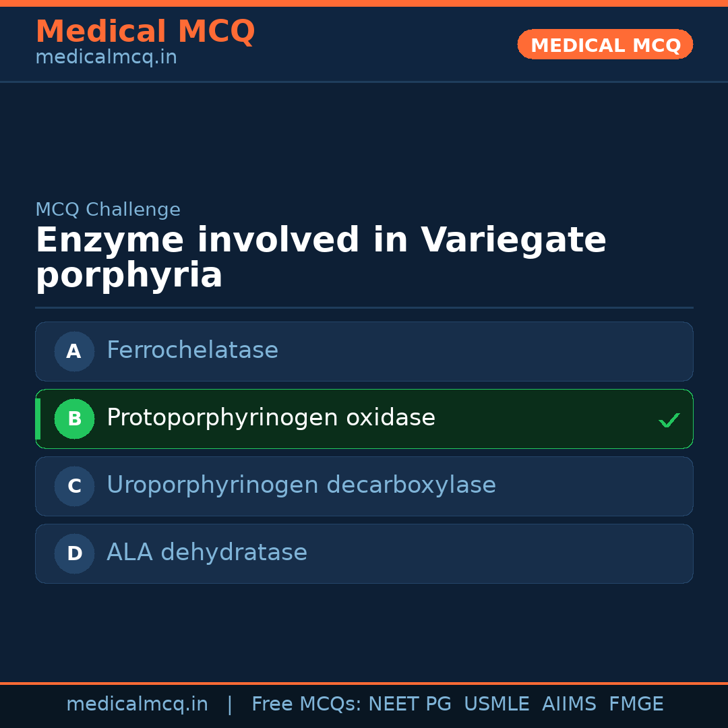This screenshot has width=728, height=728.
Task: Select the Protoporphyrinogen oxidase answer text
Action: pos(270,418)
